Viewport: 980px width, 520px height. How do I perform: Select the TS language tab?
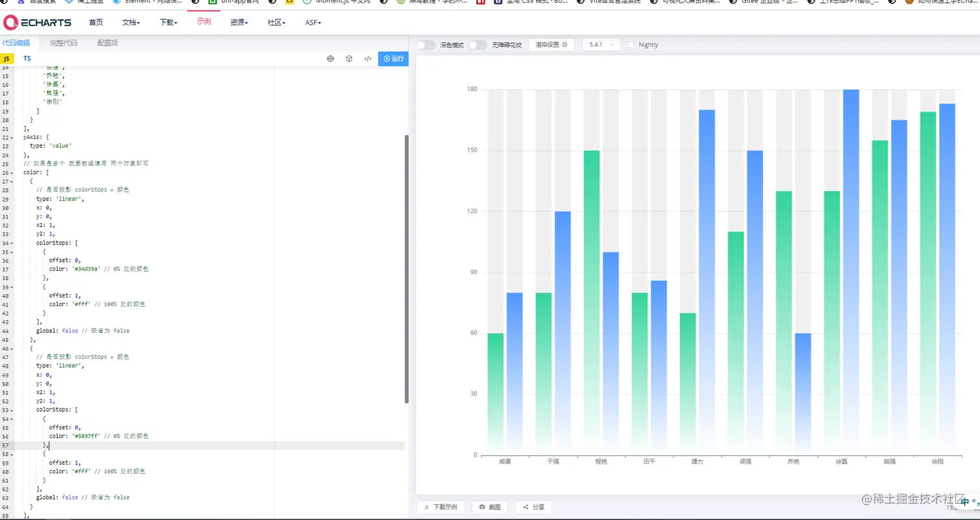point(27,58)
